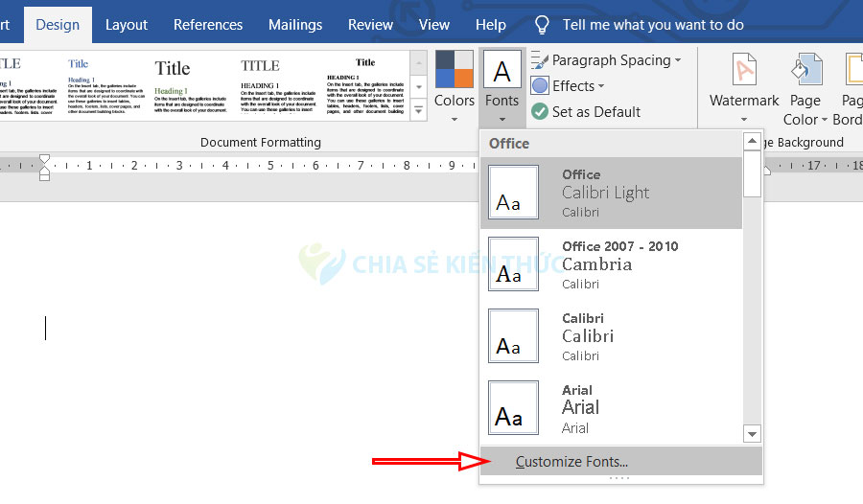Viewport: 863px width, 504px height.
Task: Switch to the Layout tab
Action: pyautogui.click(x=127, y=25)
